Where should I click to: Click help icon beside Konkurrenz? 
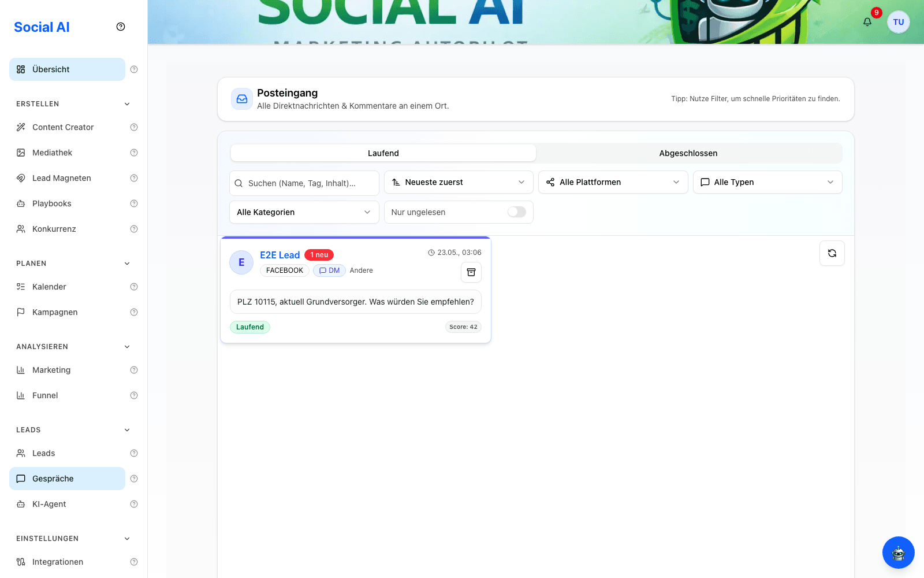[134, 229]
